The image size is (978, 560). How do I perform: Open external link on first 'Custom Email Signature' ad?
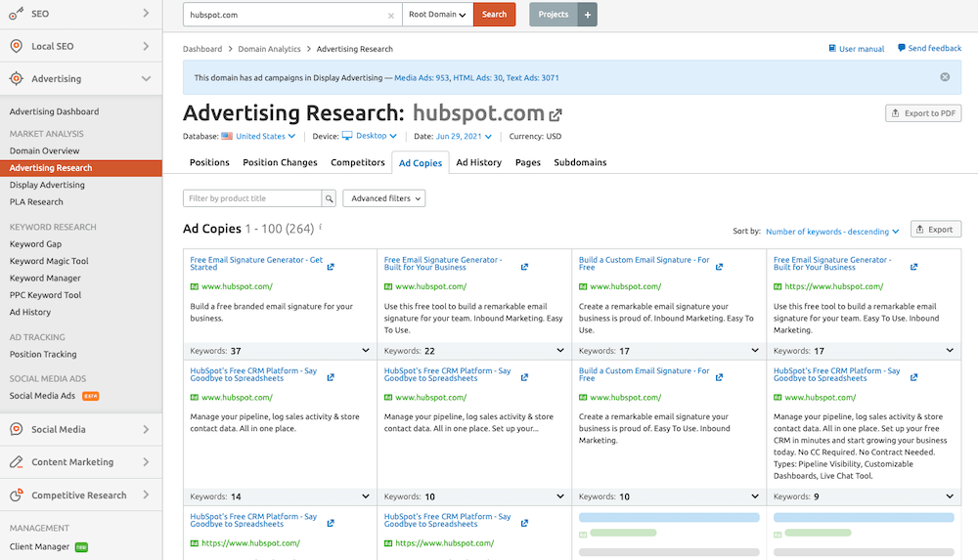pyautogui.click(x=719, y=267)
